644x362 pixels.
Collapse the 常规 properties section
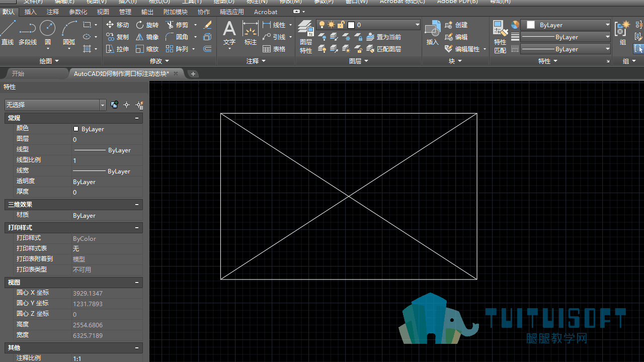137,118
